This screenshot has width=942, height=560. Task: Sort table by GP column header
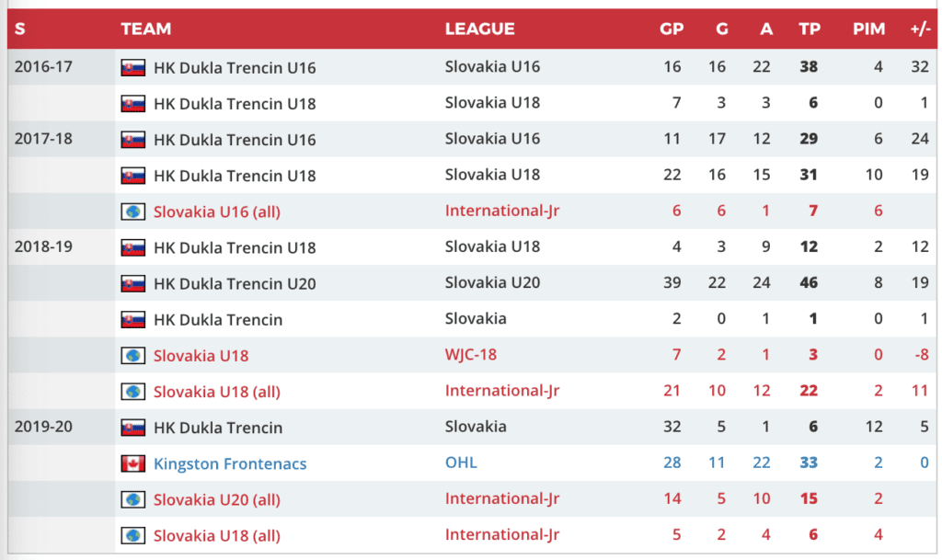(x=672, y=29)
